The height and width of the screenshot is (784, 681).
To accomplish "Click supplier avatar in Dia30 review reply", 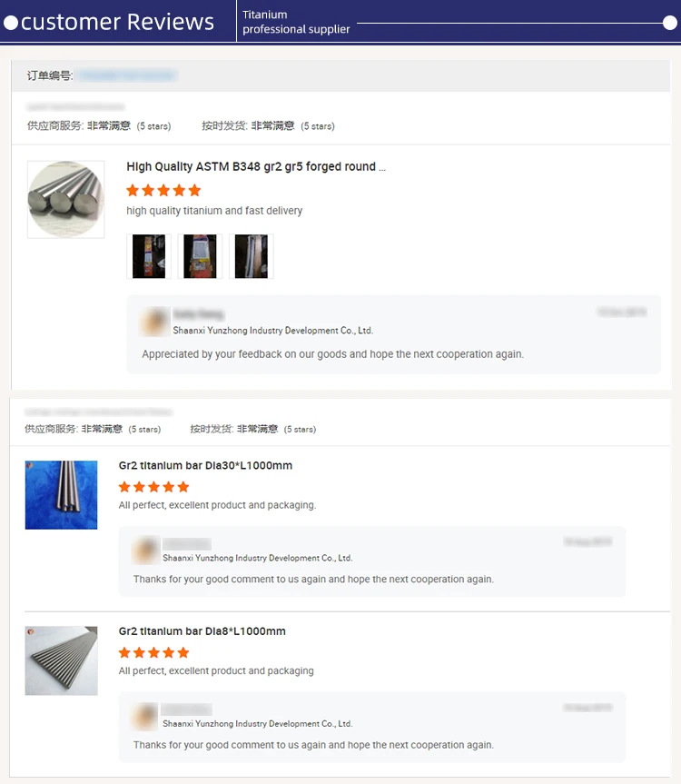I will point(145,550).
